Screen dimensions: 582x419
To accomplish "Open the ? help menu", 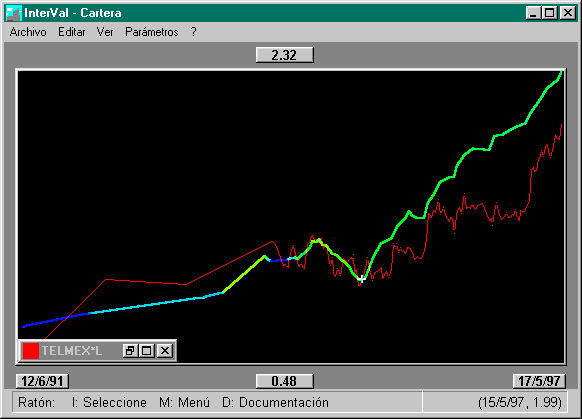I will point(193,32).
